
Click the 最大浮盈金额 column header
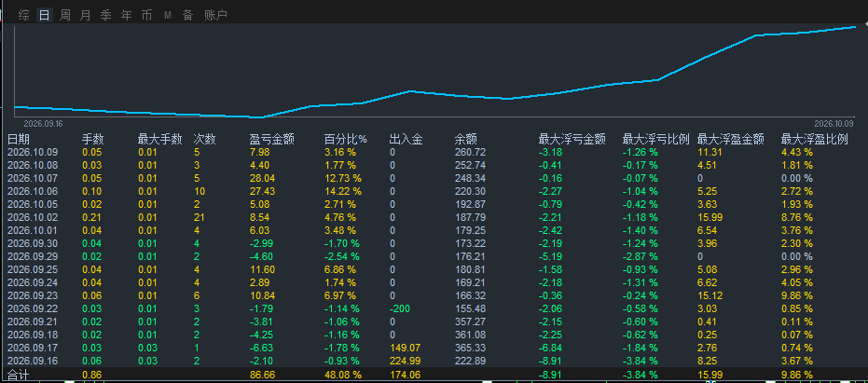[731, 140]
